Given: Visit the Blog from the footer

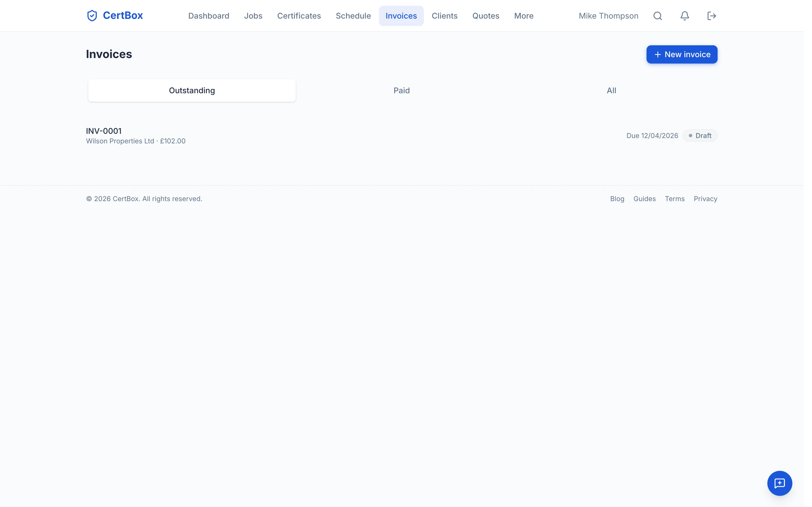Looking at the screenshot, I should pyautogui.click(x=617, y=199).
